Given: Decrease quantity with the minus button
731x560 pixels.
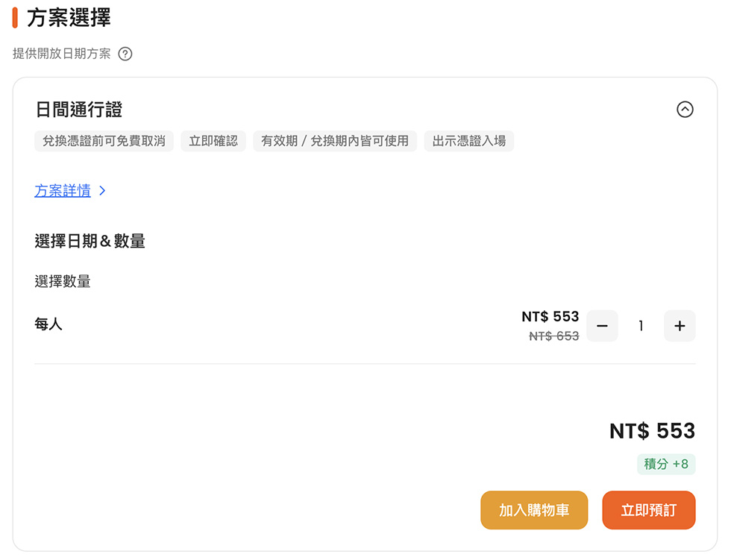Looking at the screenshot, I should click(602, 326).
